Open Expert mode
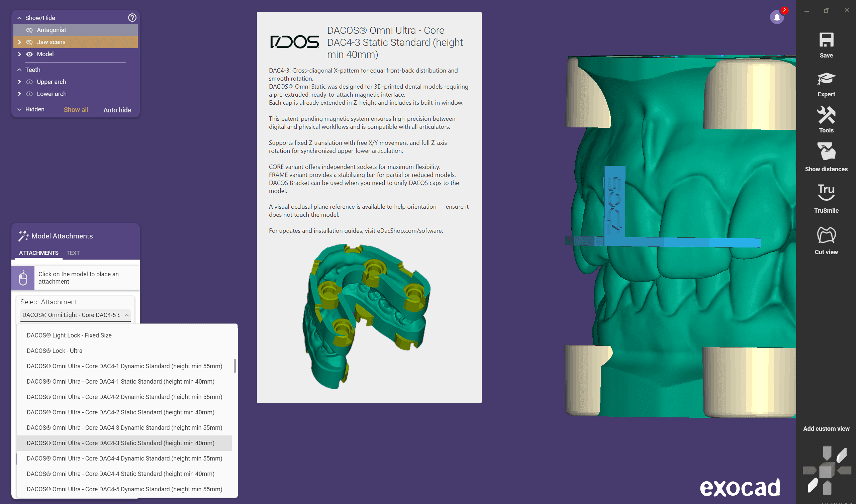Viewport: 856px width, 504px height. [x=826, y=80]
